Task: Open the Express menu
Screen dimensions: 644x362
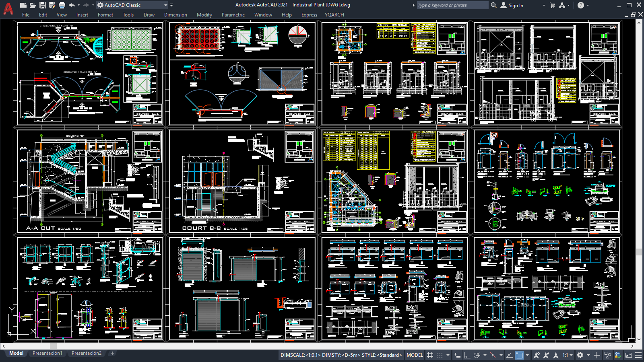Action: point(309,15)
